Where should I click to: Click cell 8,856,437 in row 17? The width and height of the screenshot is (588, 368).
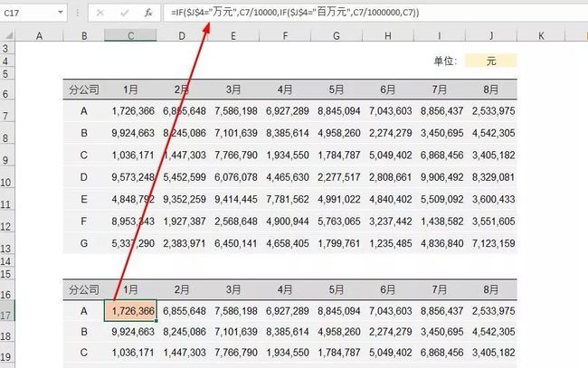441,311
